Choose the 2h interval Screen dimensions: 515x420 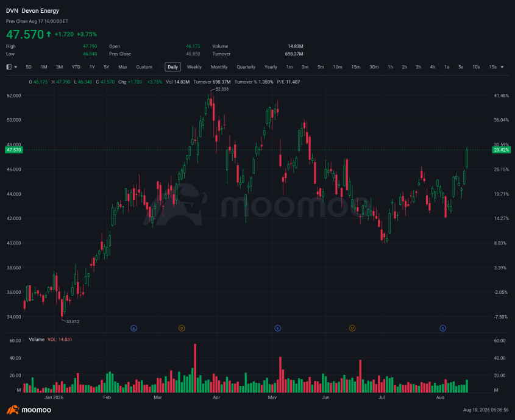coord(404,67)
